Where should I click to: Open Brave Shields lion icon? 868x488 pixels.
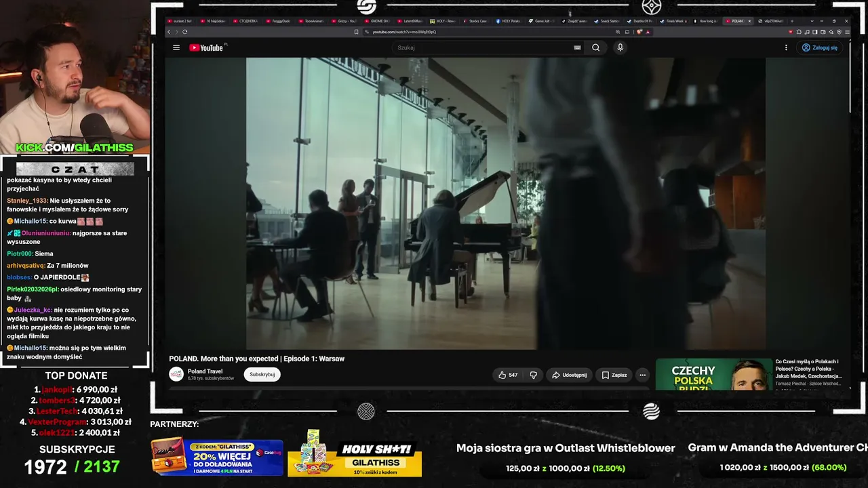[639, 32]
